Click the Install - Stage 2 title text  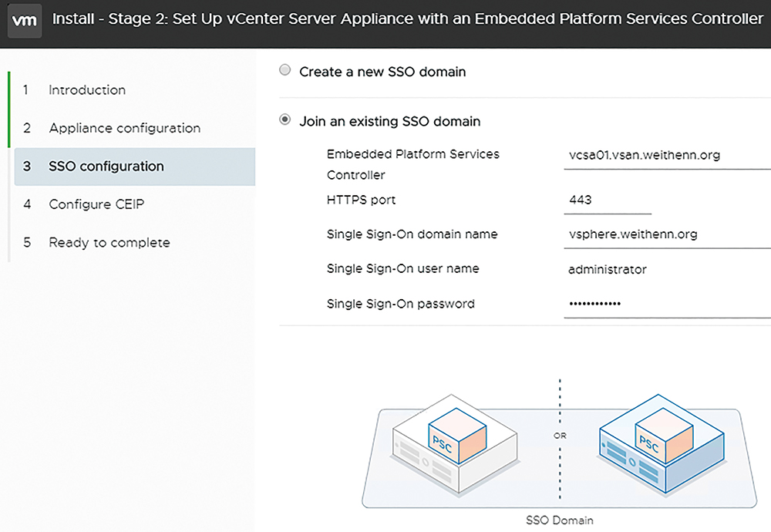point(408,19)
